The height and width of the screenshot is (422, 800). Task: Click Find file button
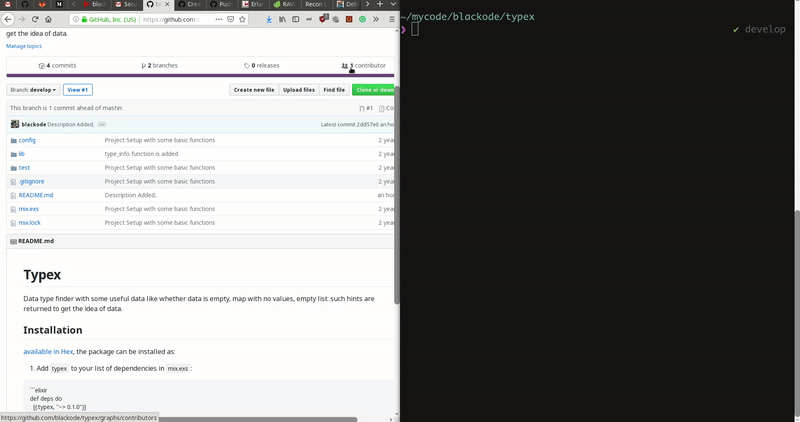(334, 90)
